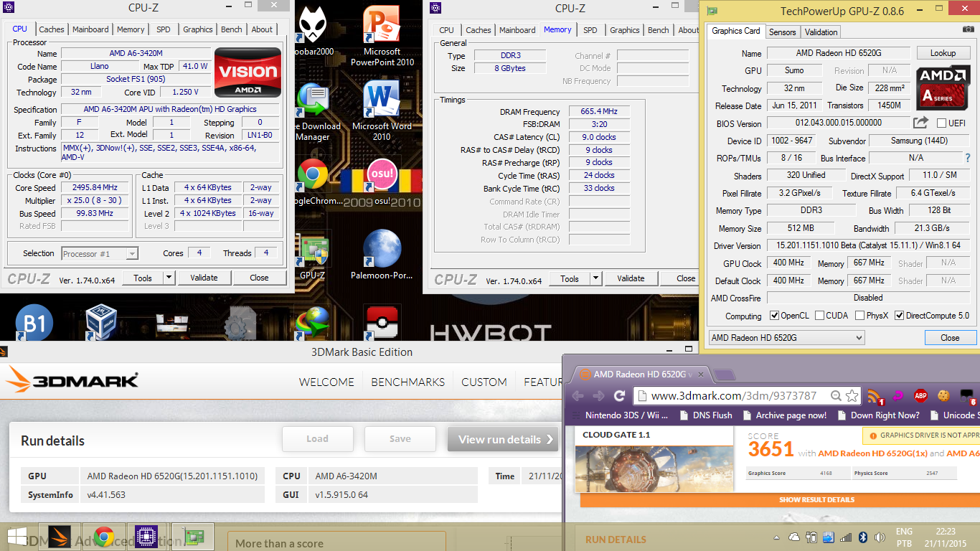Click the Lookup button in GPU-Z
Screen dimensions: 980x551
(x=943, y=53)
